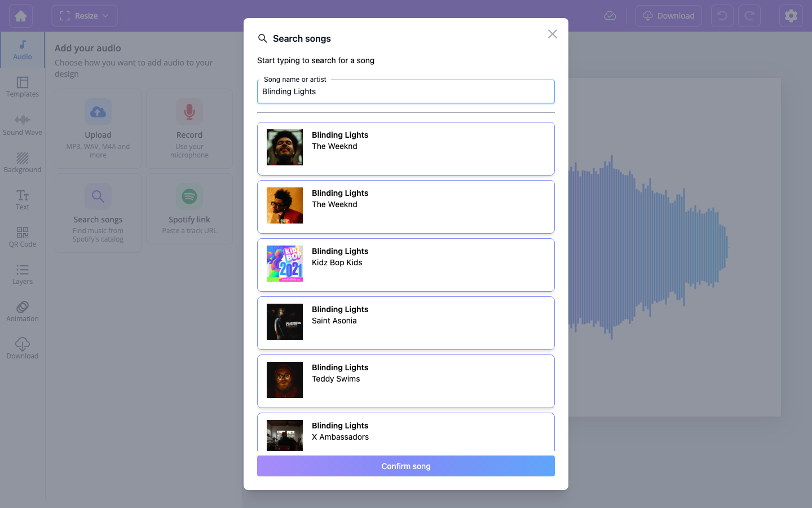Check the cloud save status icon
The image size is (812, 508).
coord(610,16)
